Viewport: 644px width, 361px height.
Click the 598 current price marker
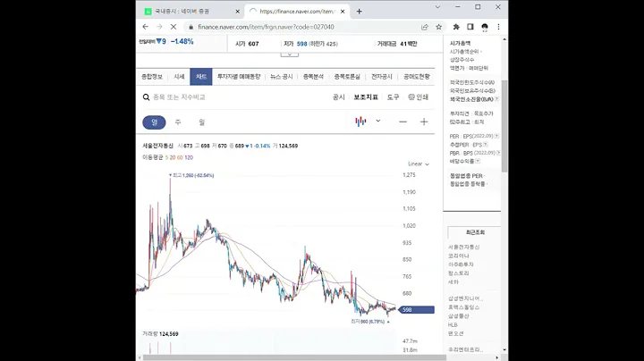tap(416, 310)
